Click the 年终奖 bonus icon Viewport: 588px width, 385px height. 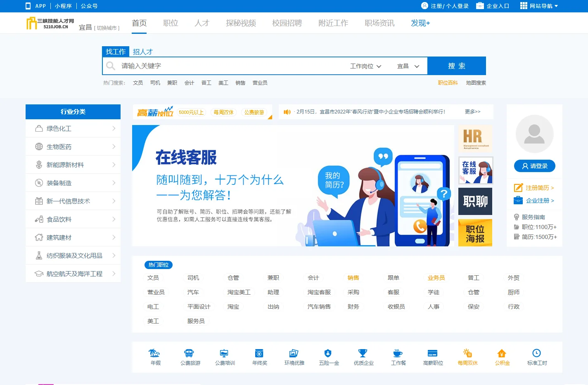click(x=259, y=353)
